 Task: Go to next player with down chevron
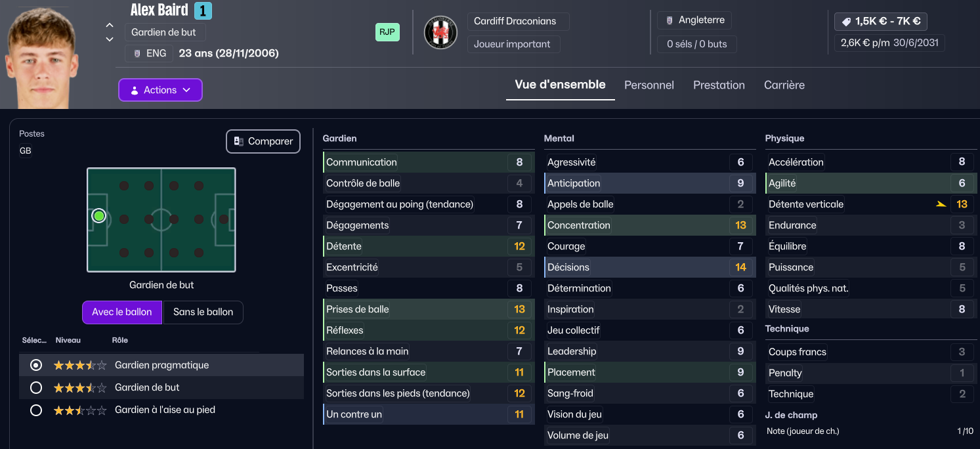click(x=110, y=39)
